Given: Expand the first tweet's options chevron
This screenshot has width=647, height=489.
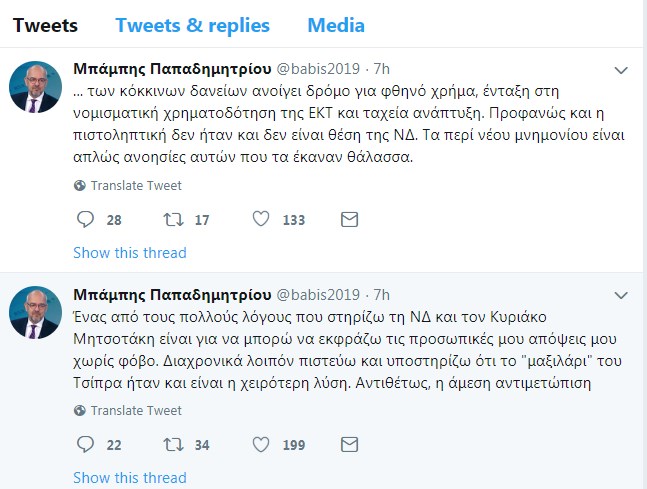Looking at the screenshot, I should tap(621, 71).
